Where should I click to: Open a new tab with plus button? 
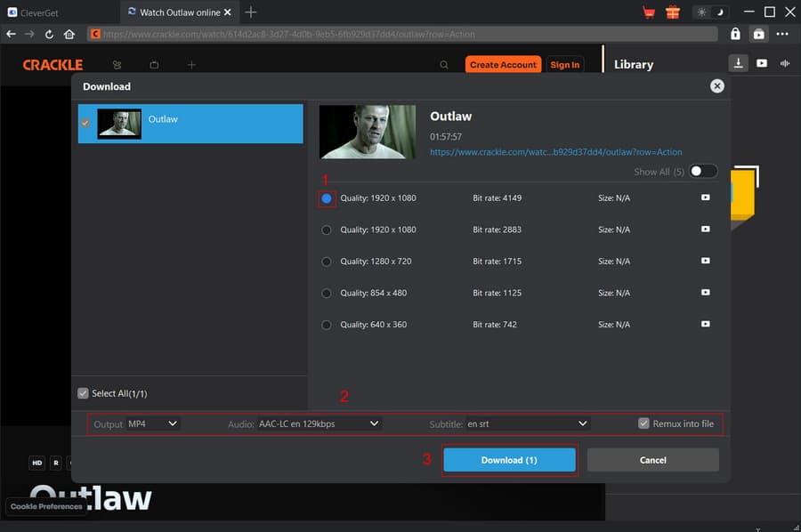pyautogui.click(x=251, y=12)
